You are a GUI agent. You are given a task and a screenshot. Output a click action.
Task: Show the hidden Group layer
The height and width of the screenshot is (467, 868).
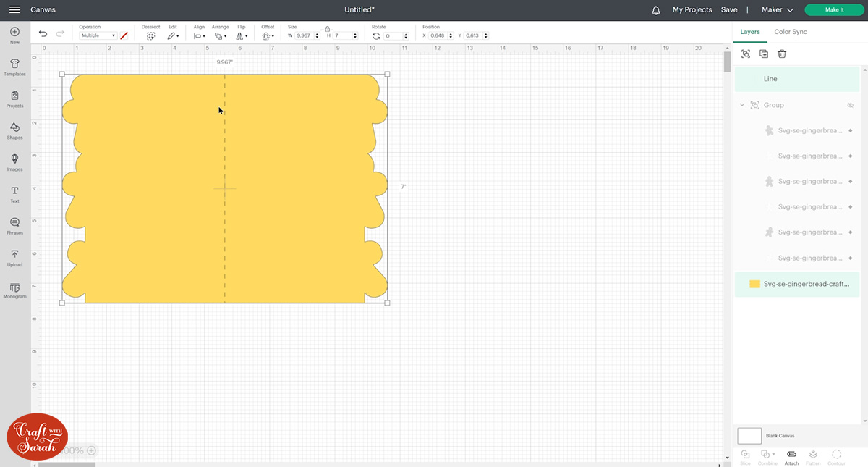coord(851,105)
